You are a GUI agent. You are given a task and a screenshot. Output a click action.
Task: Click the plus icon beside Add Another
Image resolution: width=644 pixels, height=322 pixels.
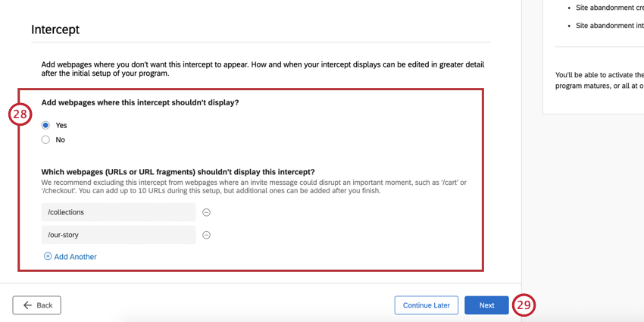coord(48,257)
